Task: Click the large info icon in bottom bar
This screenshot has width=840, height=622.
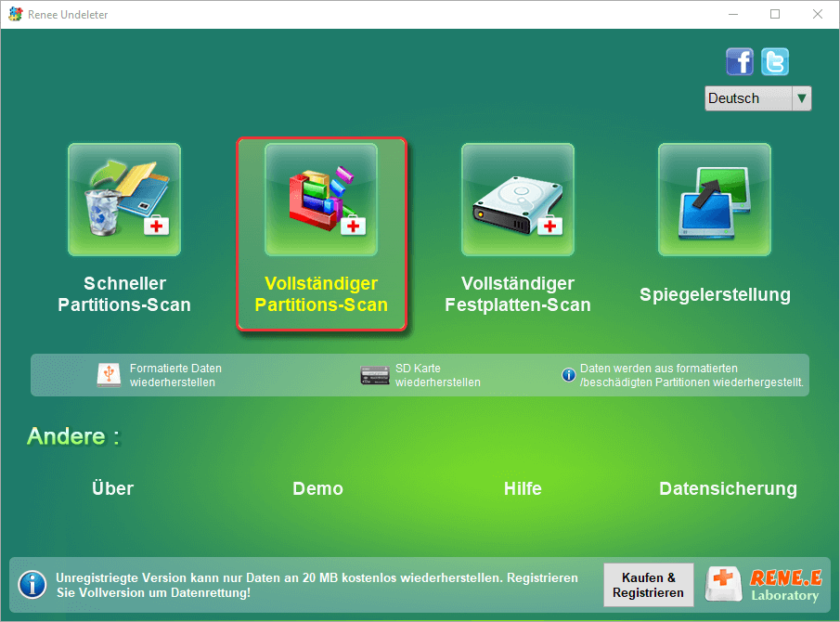Action: (32, 585)
